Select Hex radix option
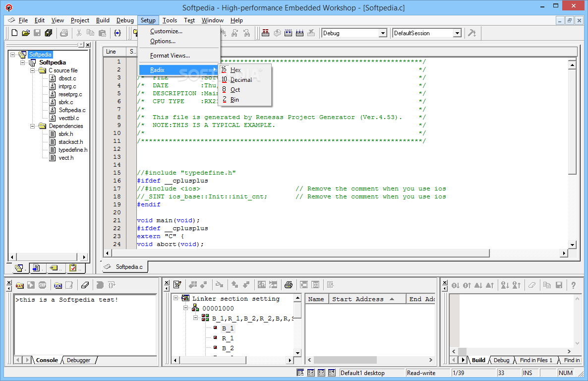The image size is (588, 381). (x=244, y=70)
